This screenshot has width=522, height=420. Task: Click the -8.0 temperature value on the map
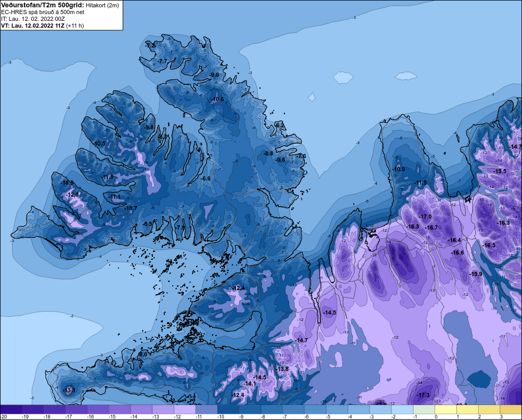click(x=143, y=354)
